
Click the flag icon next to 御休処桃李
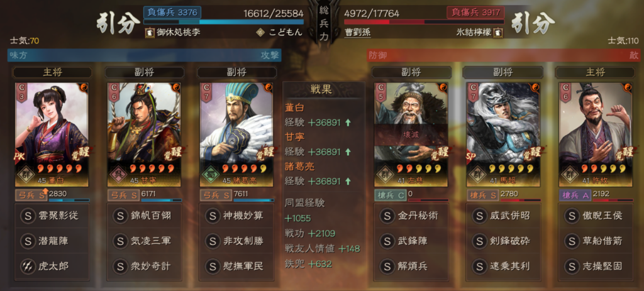[x=150, y=32]
